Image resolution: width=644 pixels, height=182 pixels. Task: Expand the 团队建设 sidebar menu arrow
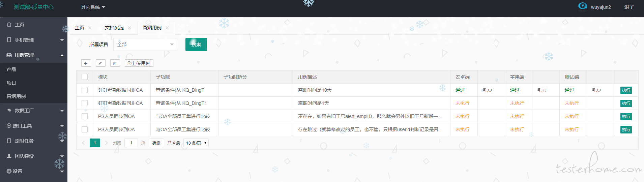click(x=62, y=156)
